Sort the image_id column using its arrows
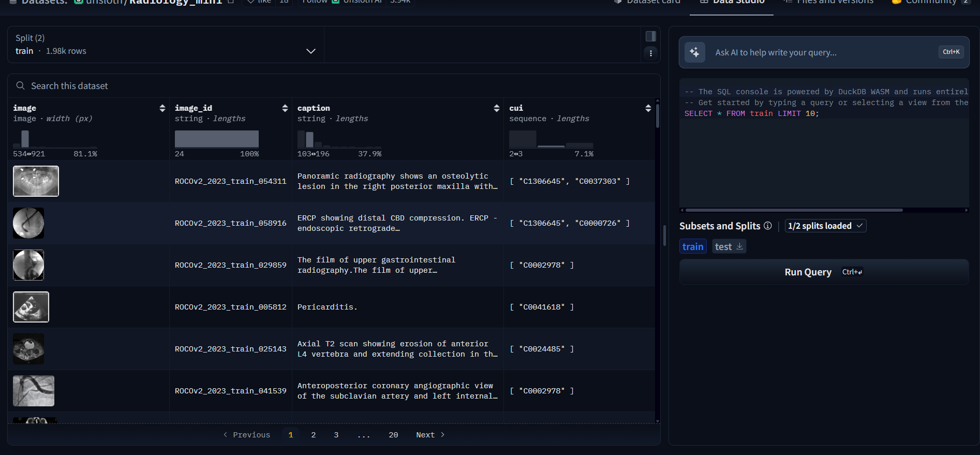980x455 pixels. [285, 108]
